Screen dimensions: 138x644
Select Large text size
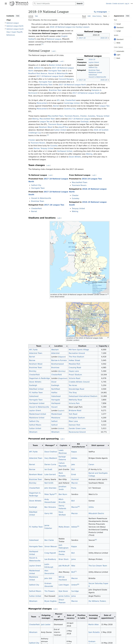point(115,31)
